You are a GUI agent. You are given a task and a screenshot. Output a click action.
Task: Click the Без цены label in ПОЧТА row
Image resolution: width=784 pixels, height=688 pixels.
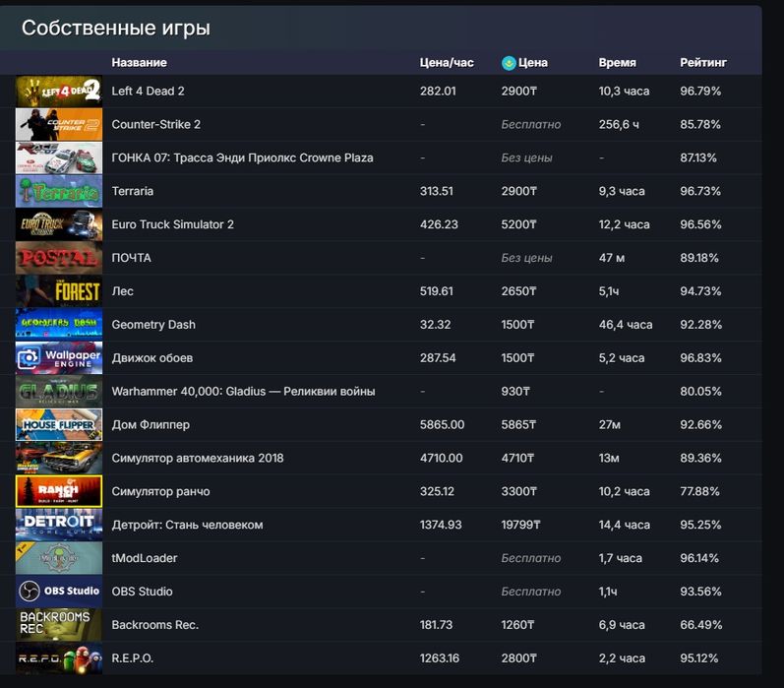coord(527,258)
